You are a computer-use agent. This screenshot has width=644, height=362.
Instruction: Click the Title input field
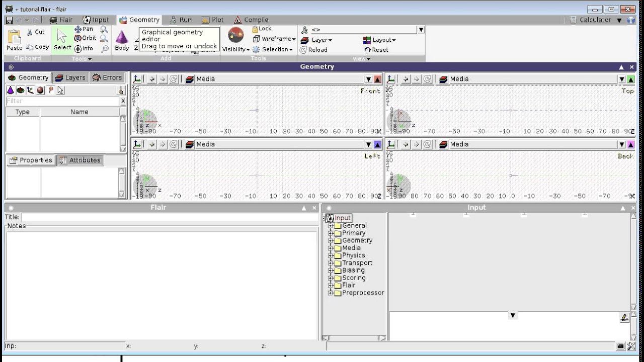(x=170, y=217)
